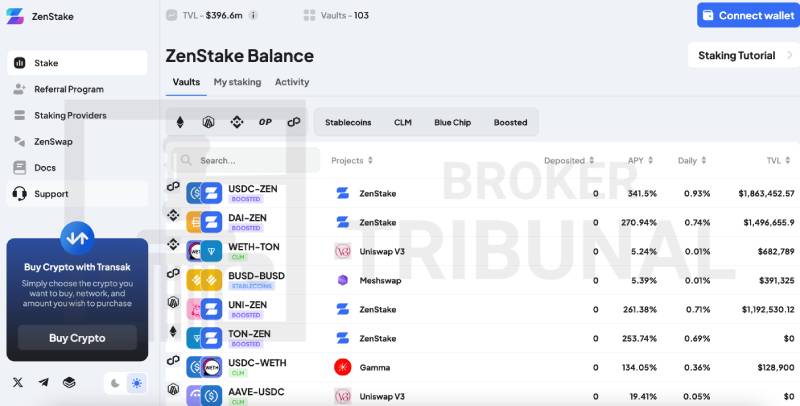
Task: Sort vaults by Deposited column
Action: pos(569,161)
